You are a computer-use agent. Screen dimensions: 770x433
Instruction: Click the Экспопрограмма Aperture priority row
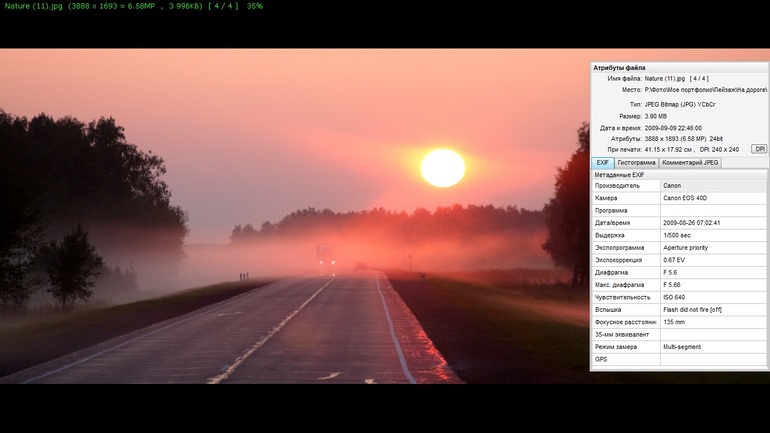pos(679,247)
